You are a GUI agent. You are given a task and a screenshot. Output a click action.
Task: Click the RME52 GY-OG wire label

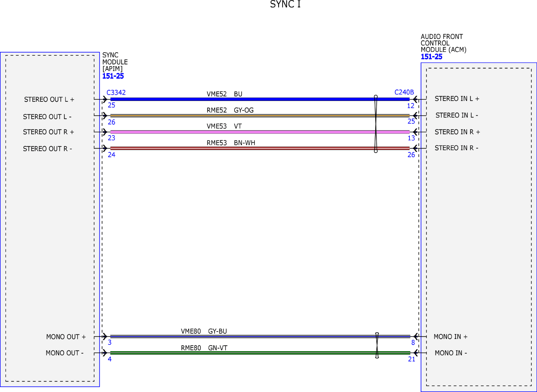(x=230, y=110)
